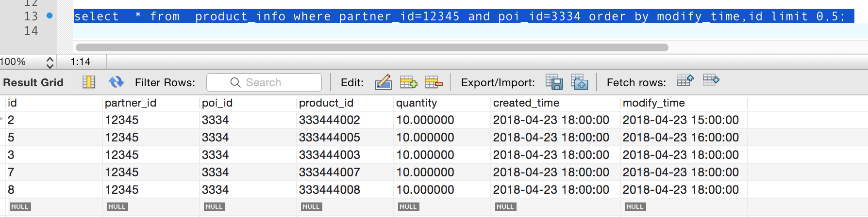The height and width of the screenshot is (217, 868).
Task: Select the id cell with value 2
Action: tap(53, 120)
